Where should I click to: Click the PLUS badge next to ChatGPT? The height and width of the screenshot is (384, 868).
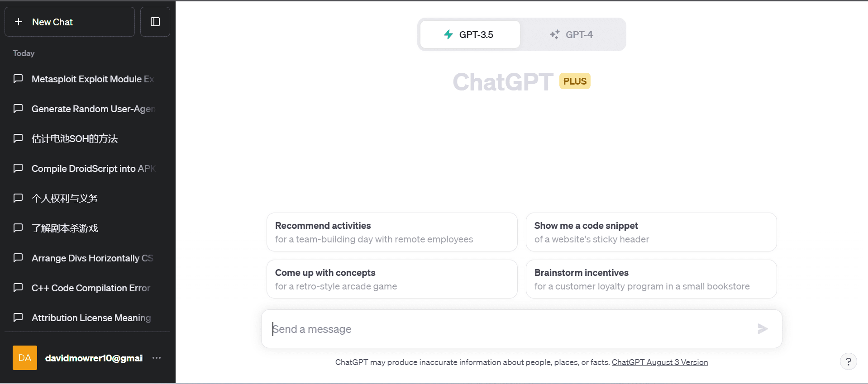(x=575, y=81)
